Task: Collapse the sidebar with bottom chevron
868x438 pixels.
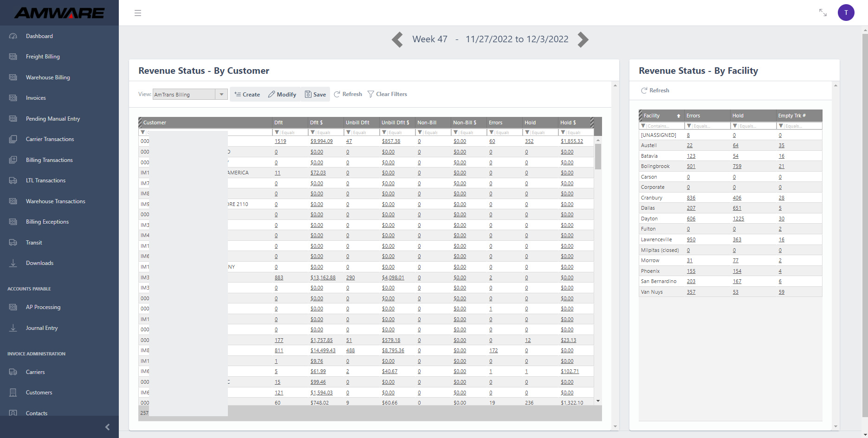Action: tap(107, 427)
